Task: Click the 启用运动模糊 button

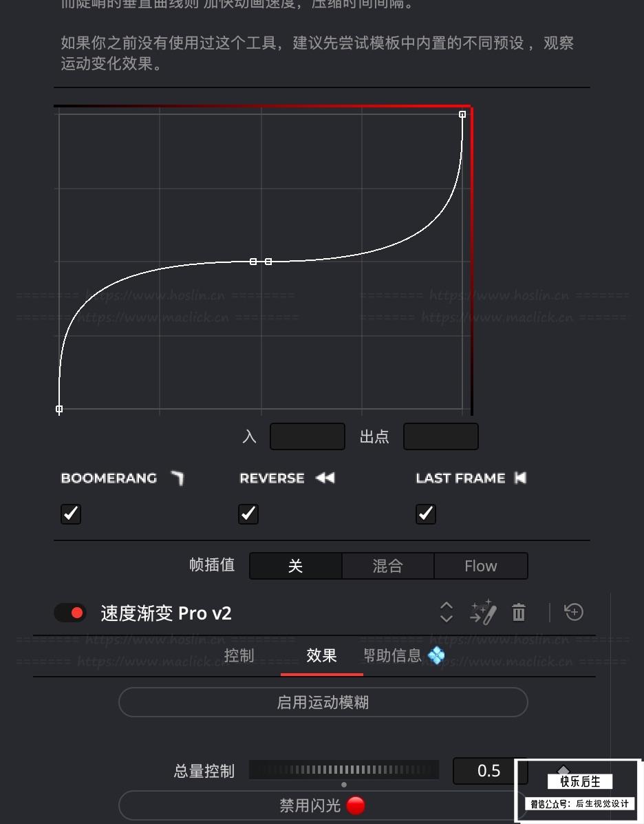Action: pos(323,702)
